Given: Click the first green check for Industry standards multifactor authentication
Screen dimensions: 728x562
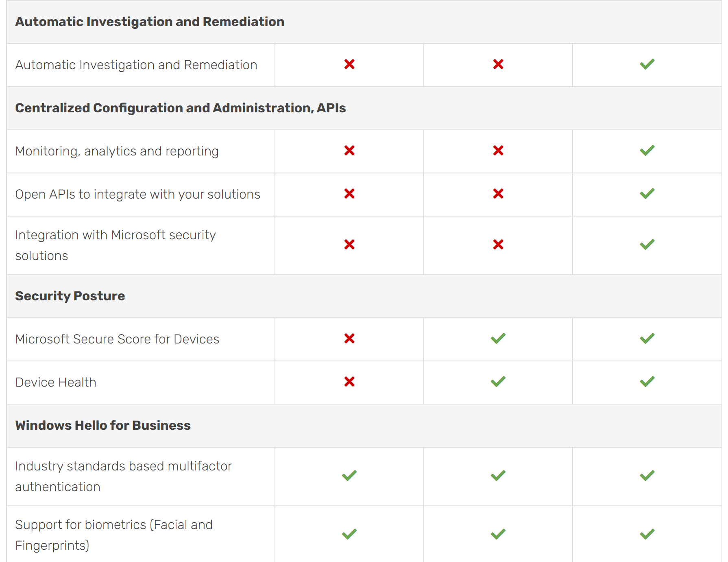Looking at the screenshot, I should (x=349, y=476).
